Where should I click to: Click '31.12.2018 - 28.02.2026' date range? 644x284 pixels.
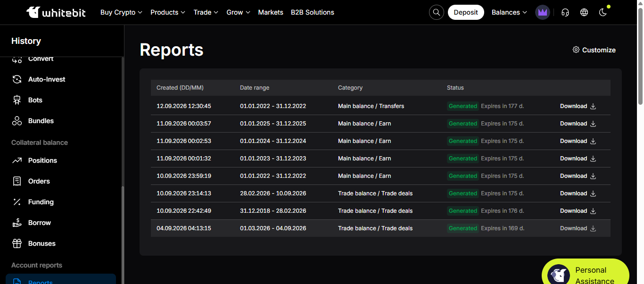coord(273,211)
